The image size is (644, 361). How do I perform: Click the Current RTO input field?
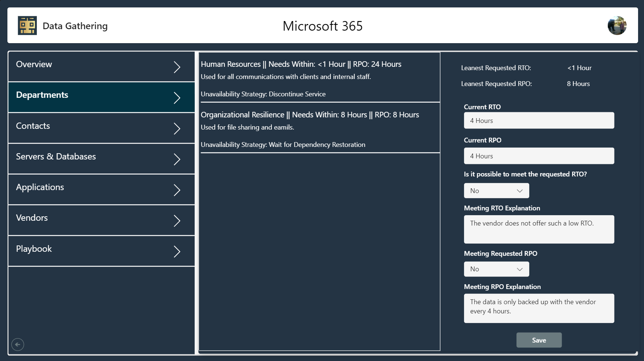(x=539, y=120)
